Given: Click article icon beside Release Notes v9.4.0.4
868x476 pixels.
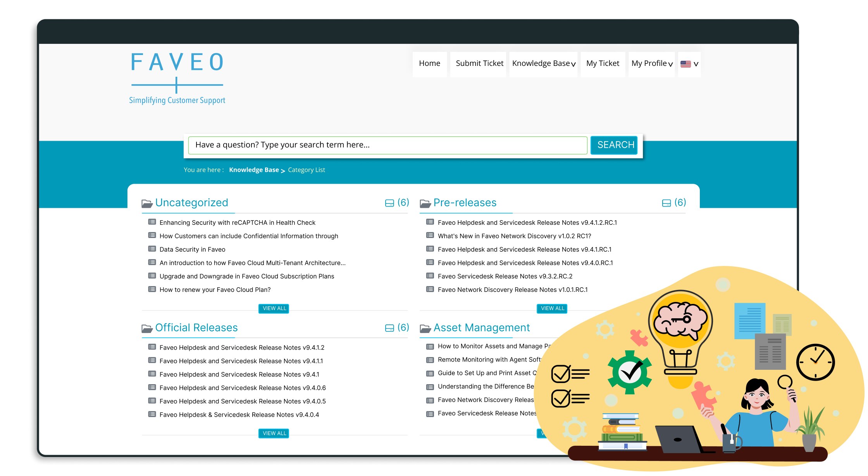Looking at the screenshot, I should (x=152, y=414).
